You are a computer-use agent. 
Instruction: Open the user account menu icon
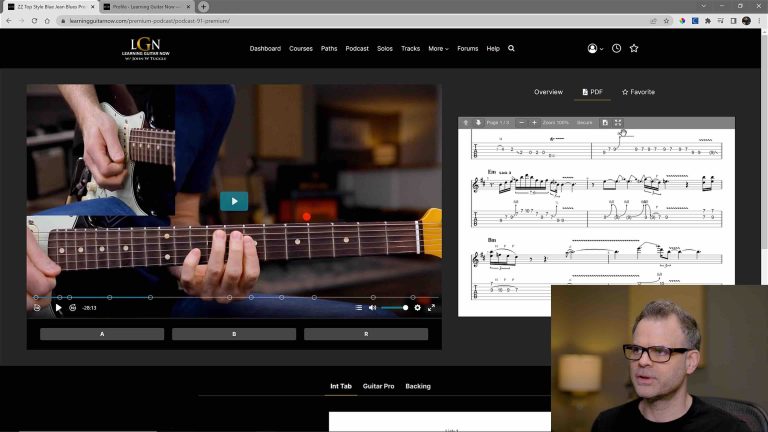coord(595,48)
